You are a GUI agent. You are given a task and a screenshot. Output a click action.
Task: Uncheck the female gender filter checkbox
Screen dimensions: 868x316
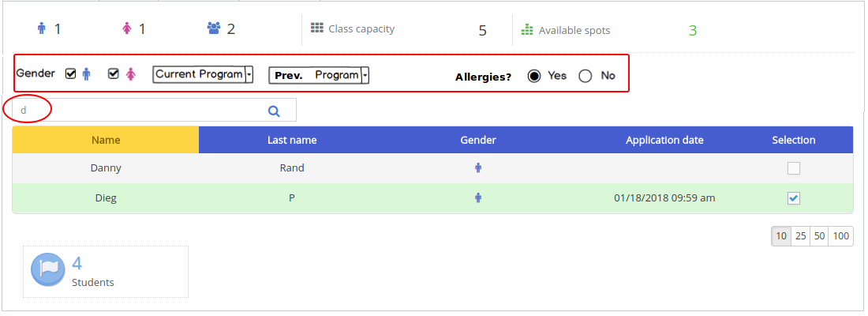click(x=114, y=73)
